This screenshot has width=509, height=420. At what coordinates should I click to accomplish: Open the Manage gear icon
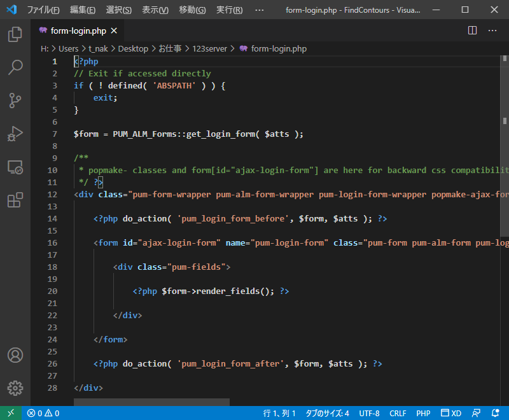15,388
